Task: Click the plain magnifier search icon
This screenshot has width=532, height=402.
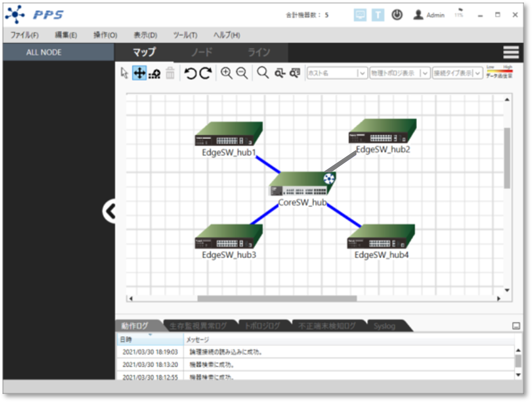Action: click(x=263, y=73)
